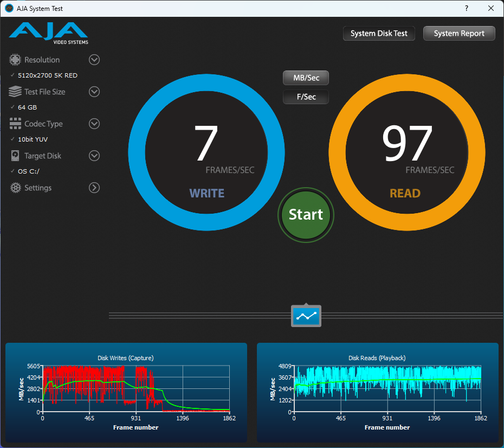Click the AJA System Test title bar icon
504x448 pixels.
pyautogui.click(x=9, y=9)
